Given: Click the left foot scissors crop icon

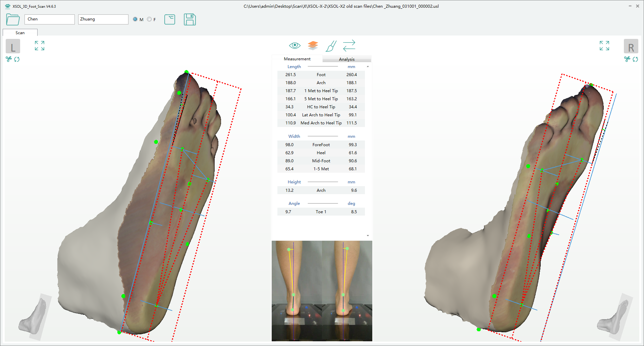Looking at the screenshot, I should [9, 59].
